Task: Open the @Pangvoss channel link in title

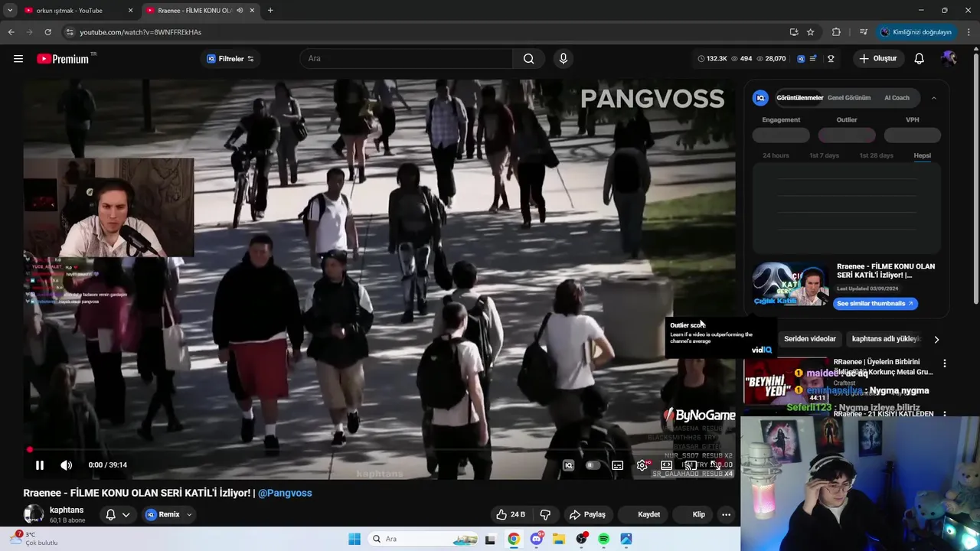Action: [x=285, y=493]
